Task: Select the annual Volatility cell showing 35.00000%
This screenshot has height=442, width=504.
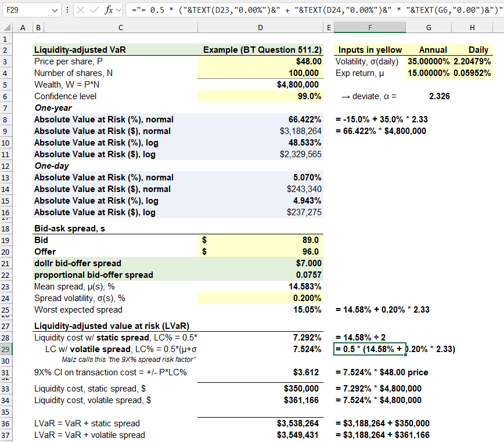Action: tap(428, 61)
